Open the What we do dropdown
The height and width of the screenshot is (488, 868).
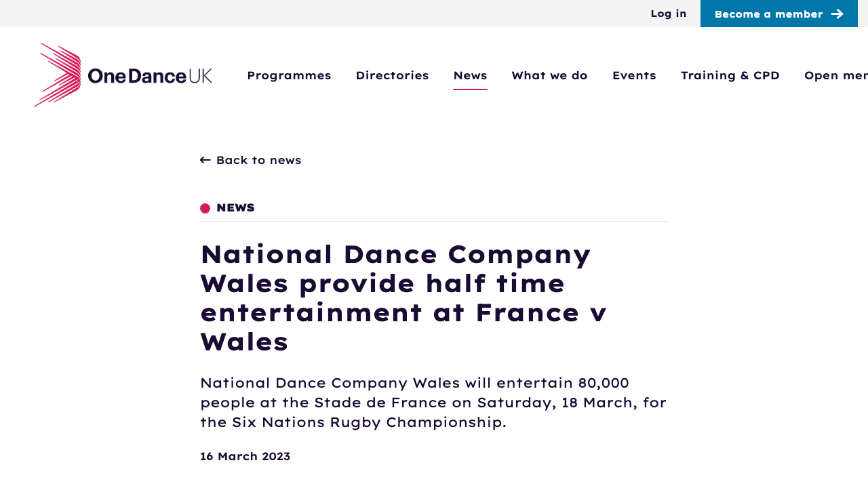tap(549, 74)
